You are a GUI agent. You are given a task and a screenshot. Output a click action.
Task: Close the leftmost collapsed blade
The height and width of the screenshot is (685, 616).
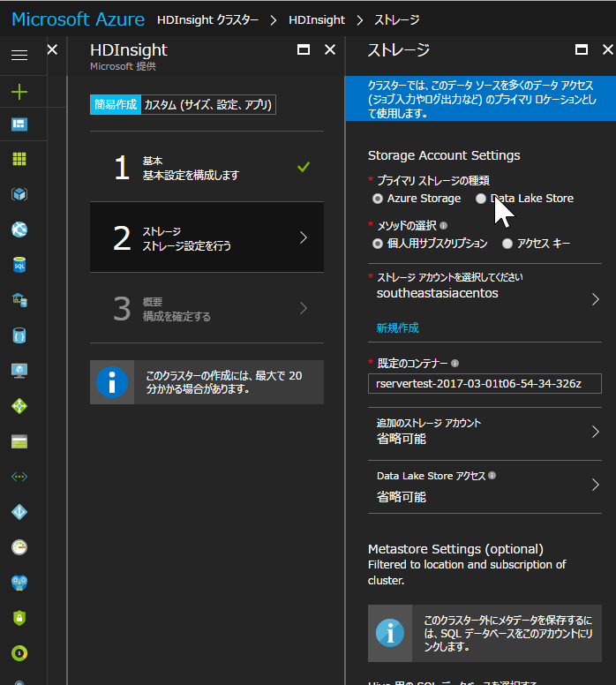(x=52, y=49)
